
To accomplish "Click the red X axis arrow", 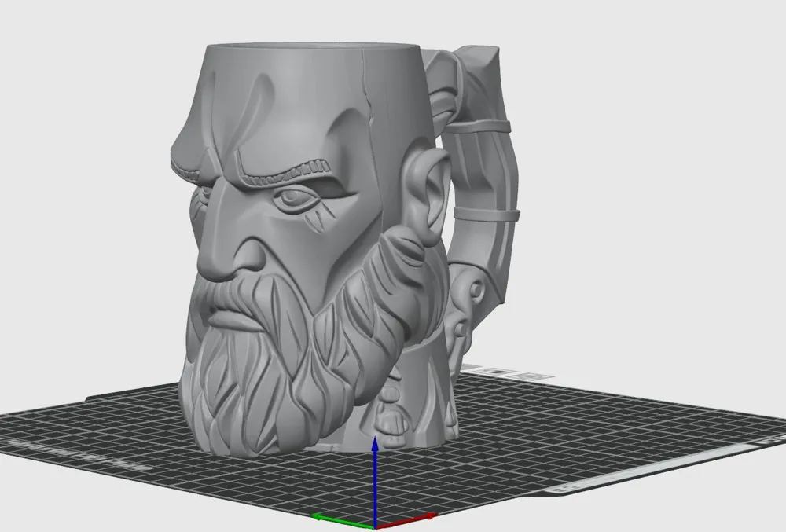I will click(406, 519).
